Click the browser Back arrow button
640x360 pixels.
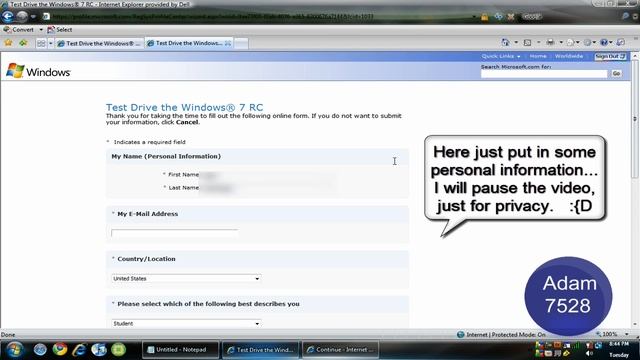point(8,16)
